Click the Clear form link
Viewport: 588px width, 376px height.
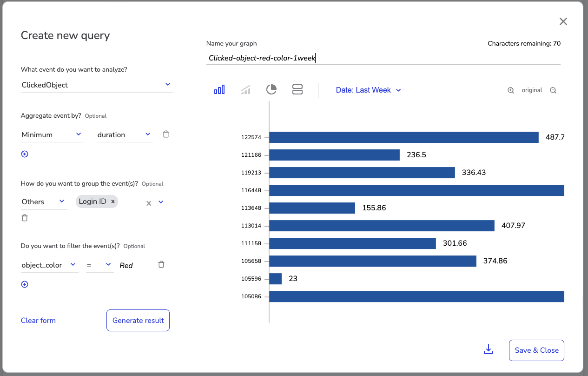[38, 320]
